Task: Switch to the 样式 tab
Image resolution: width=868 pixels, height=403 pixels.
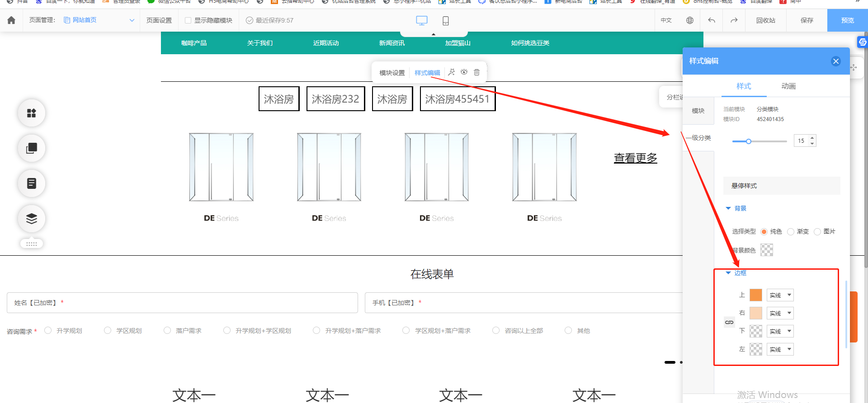Action: pos(744,86)
